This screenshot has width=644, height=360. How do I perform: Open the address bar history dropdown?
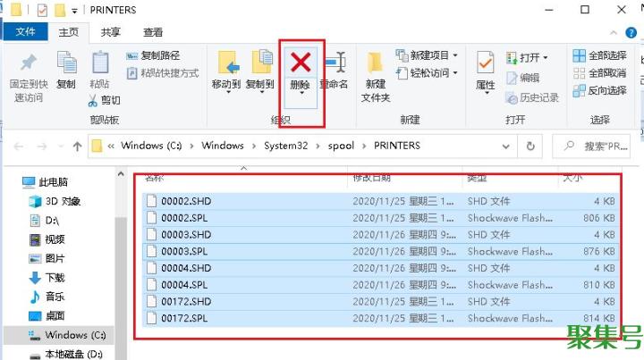[x=506, y=146]
